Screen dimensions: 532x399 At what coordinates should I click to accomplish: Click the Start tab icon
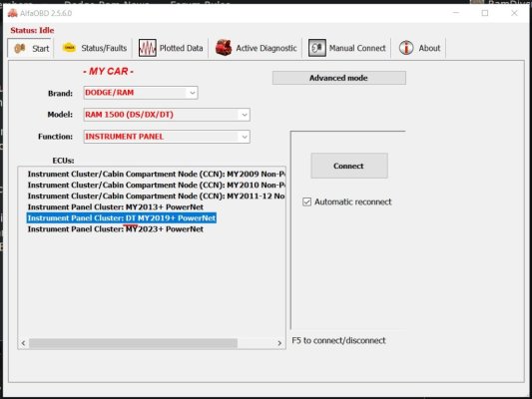tap(20, 49)
